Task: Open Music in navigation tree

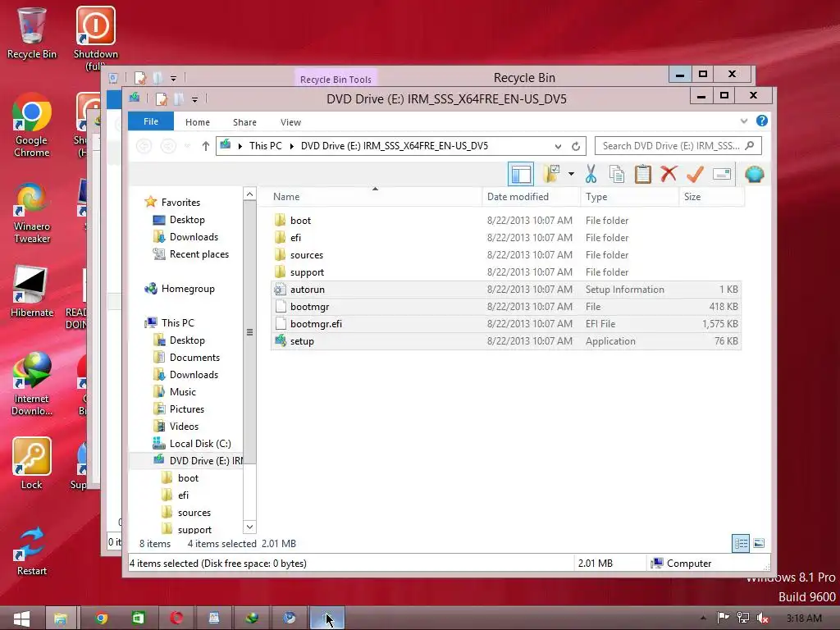Action: pos(182,391)
